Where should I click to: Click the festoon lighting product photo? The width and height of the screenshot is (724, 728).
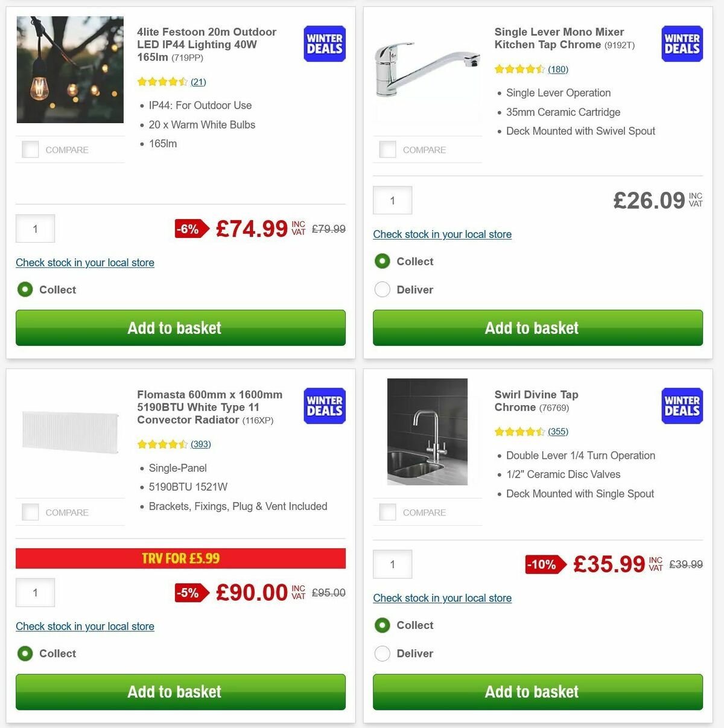tap(69, 69)
